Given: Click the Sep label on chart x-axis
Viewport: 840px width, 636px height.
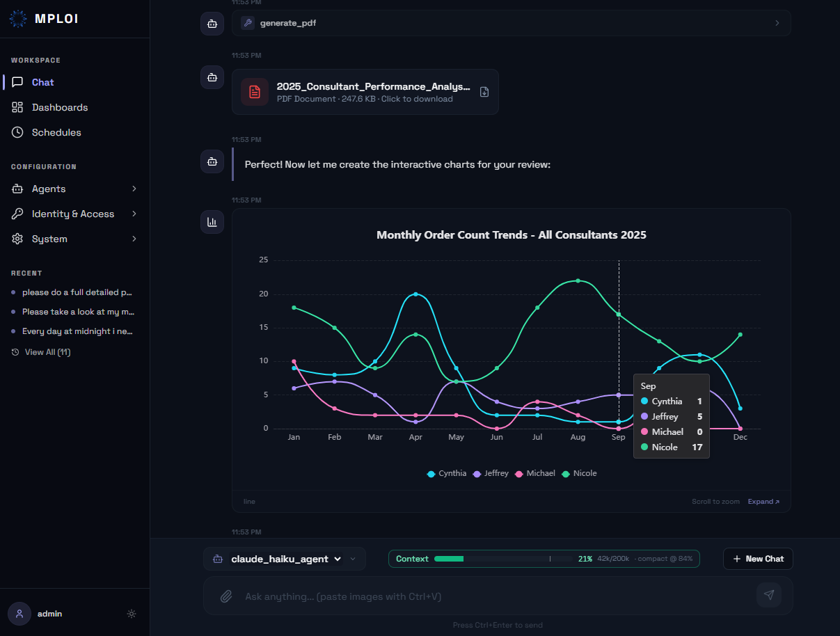Looking at the screenshot, I should (x=618, y=437).
